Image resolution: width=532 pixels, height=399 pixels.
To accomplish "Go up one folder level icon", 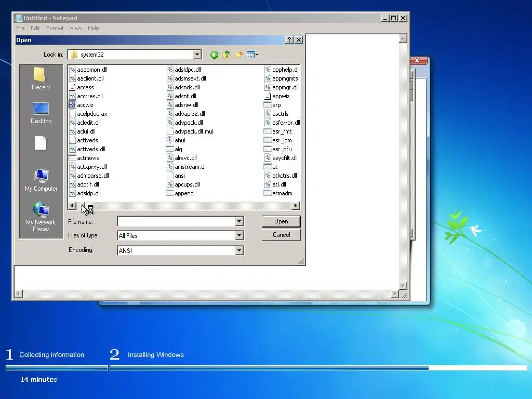I will coord(227,55).
